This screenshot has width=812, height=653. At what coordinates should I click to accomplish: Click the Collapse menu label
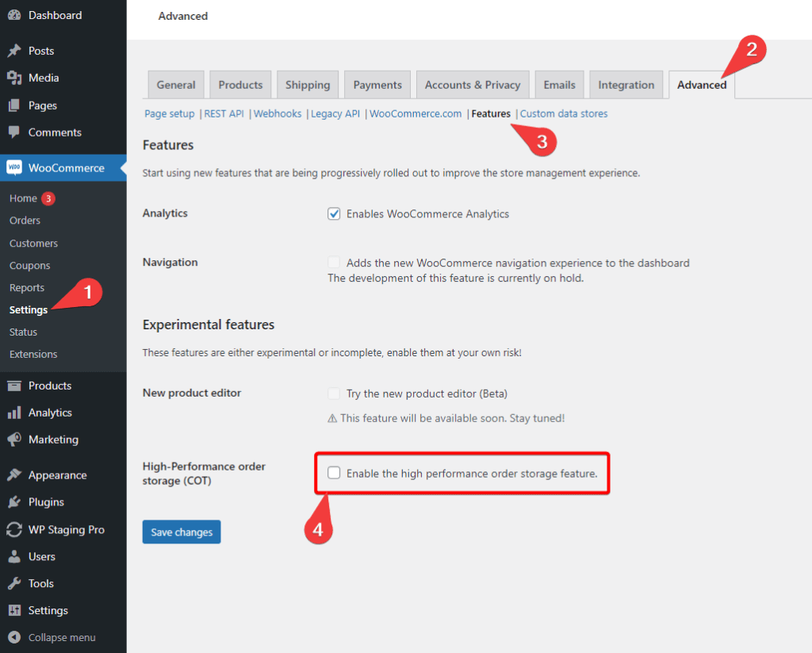click(x=62, y=637)
